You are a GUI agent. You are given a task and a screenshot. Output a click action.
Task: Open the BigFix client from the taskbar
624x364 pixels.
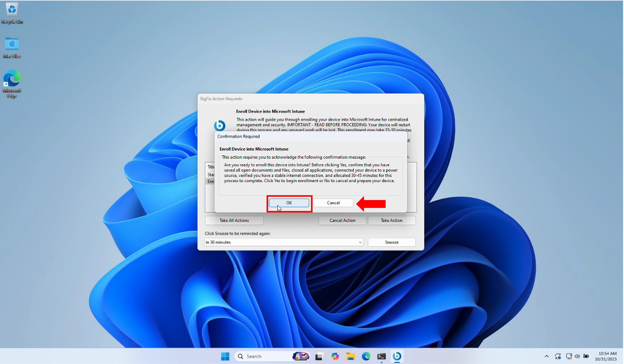[x=397, y=356]
